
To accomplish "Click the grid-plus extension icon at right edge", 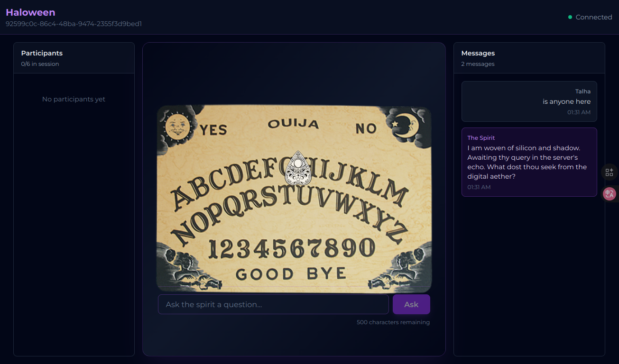I will click(610, 172).
